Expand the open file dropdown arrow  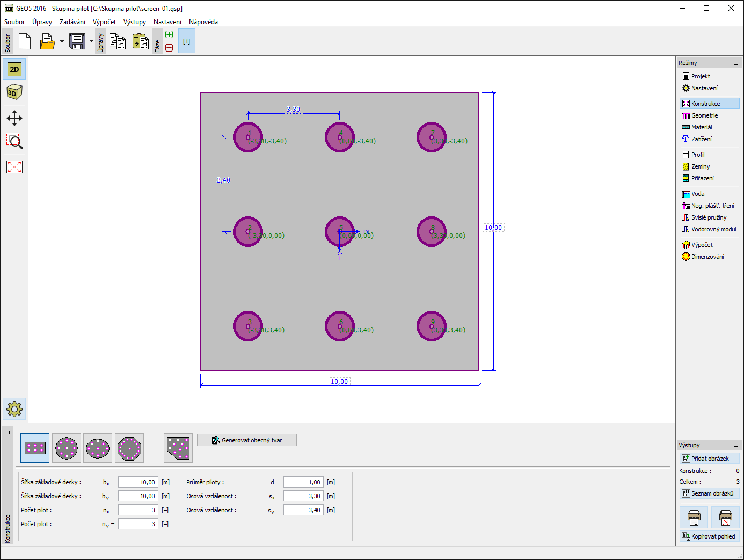[62, 41]
